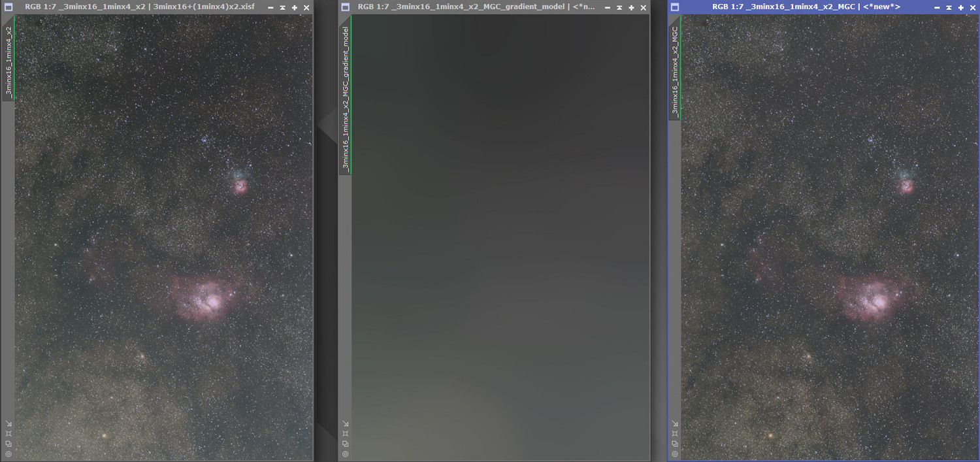Maximize the 3minx16+(1minx4)x2.xisf window
This screenshot has height=462, width=980.
[294, 8]
